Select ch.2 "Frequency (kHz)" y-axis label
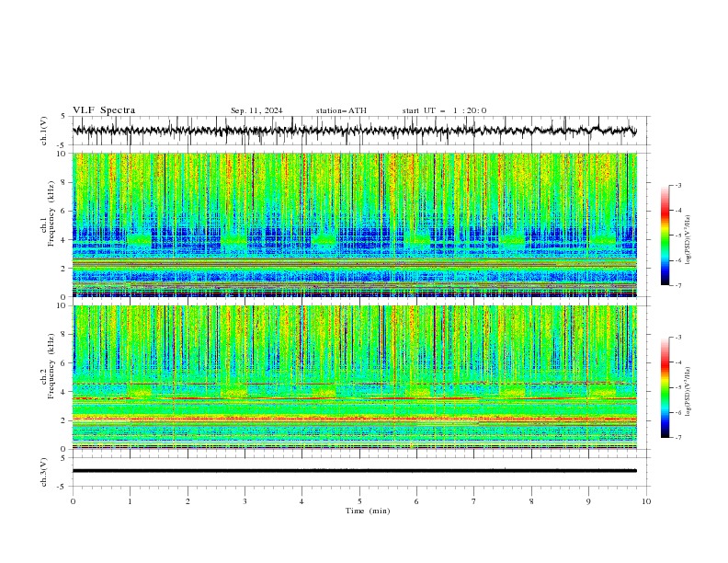Viewport: 728px width, 563px height. (x=51, y=365)
